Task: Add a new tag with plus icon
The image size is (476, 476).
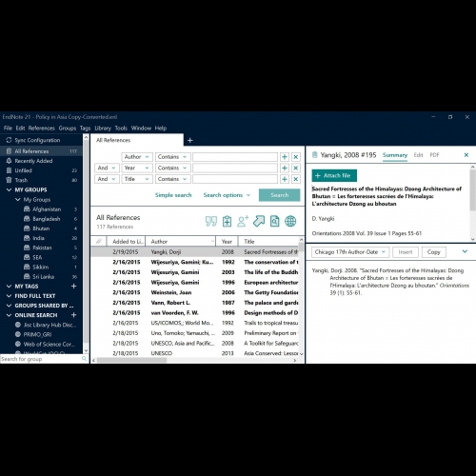Action: 74,287
